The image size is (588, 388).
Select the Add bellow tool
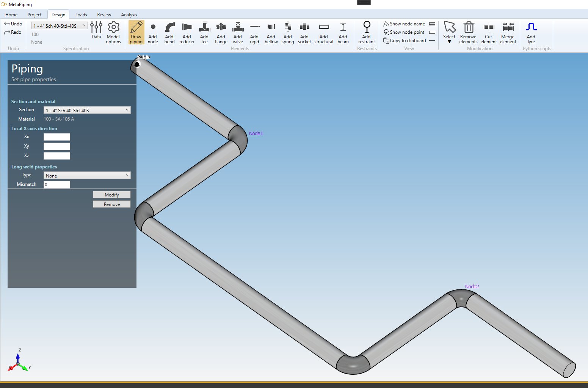click(x=271, y=33)
